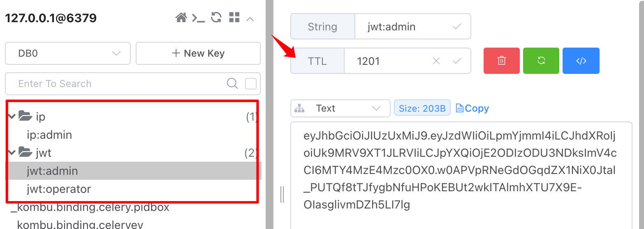Delete the jwt:admin key with the red trash button
Image resolution: width=644 pixels, height=229 pixels.
502,61
